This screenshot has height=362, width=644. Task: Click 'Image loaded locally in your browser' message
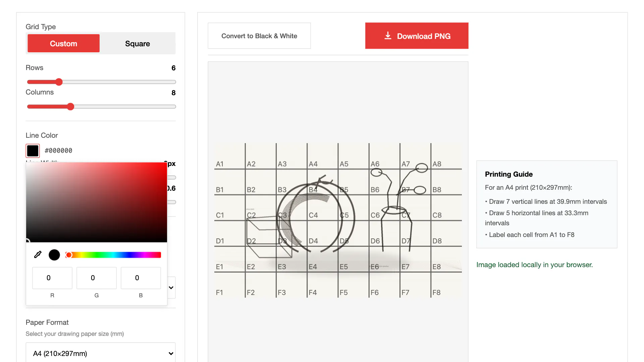tap(535, 265)
